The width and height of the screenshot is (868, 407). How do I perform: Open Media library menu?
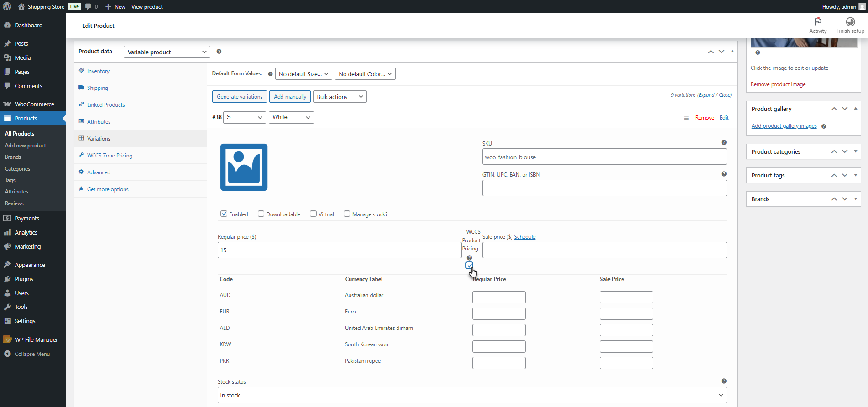[33, 58]
